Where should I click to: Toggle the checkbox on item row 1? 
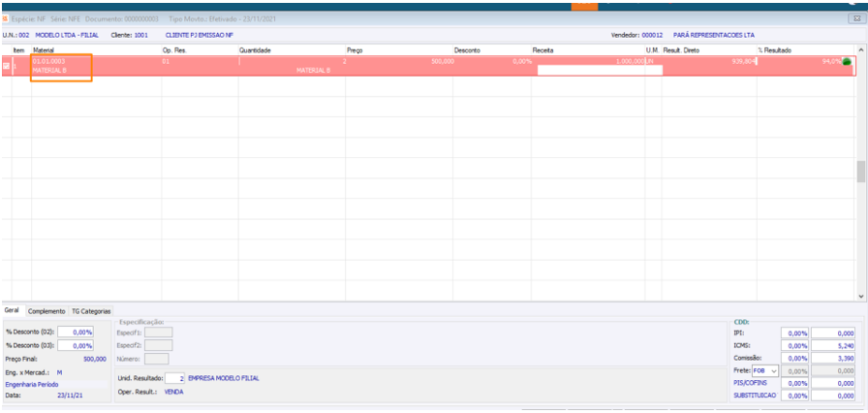pos(6,66)
